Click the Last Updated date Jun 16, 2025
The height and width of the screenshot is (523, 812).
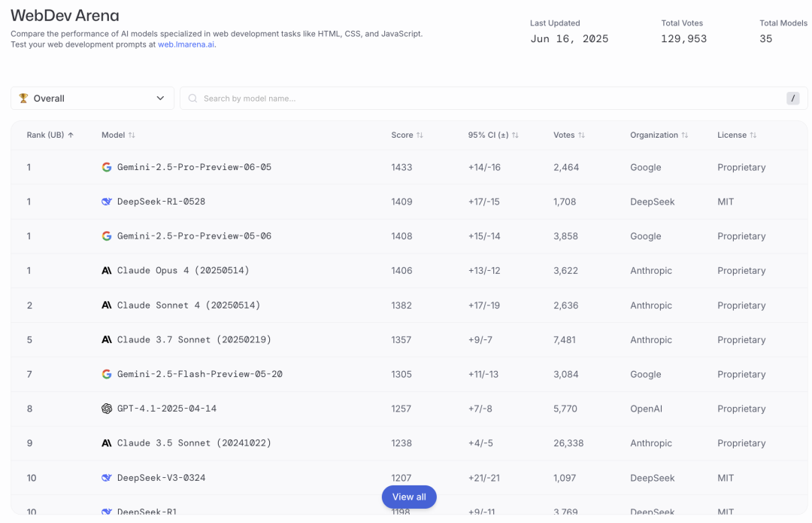click(x=569, y=39)
